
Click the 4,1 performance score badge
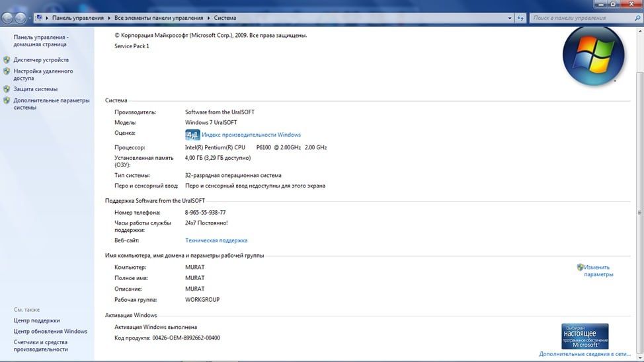coord(192,135)
